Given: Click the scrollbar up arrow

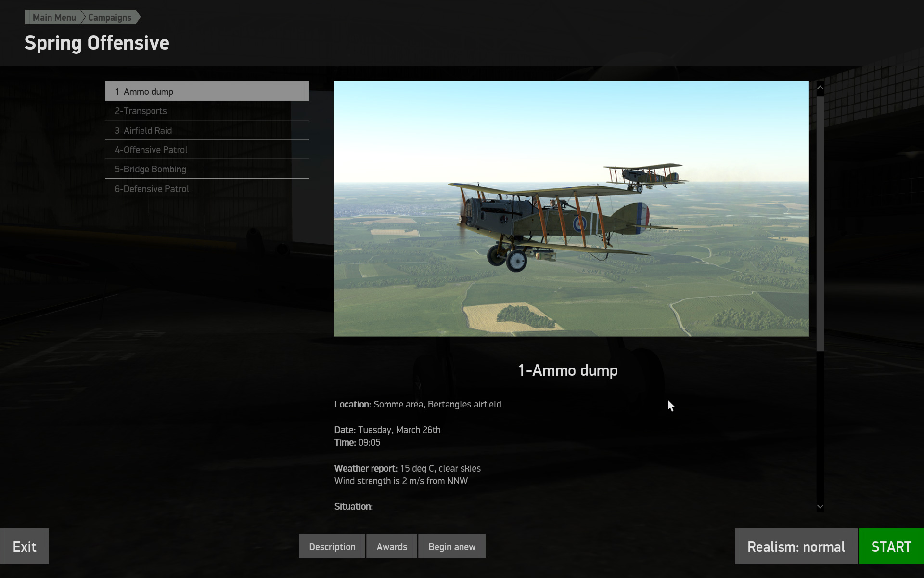Looking at the screenshot, I should click(820, 87).
